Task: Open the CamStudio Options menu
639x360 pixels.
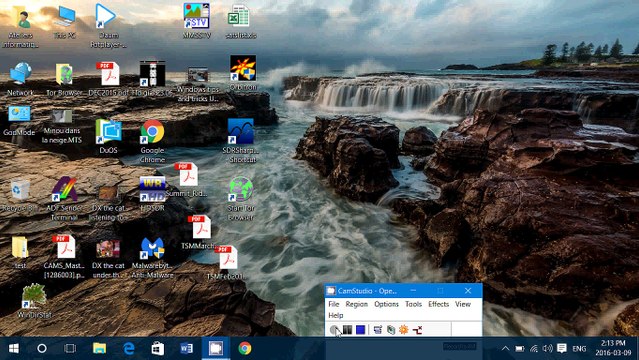Action: (386, 304)
